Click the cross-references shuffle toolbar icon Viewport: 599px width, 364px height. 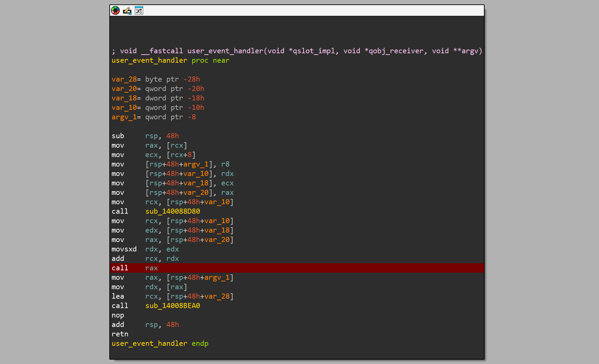138,10
